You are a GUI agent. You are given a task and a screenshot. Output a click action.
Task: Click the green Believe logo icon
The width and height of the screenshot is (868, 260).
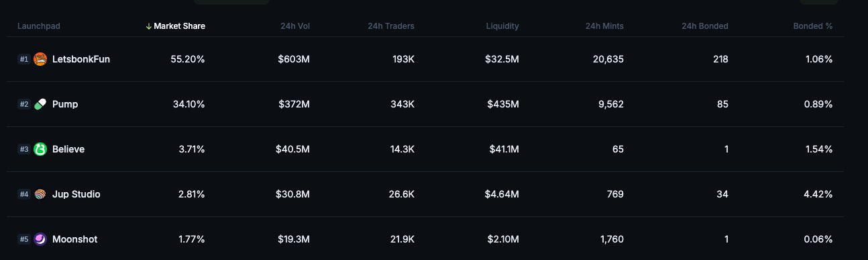(x=40, y=149)
